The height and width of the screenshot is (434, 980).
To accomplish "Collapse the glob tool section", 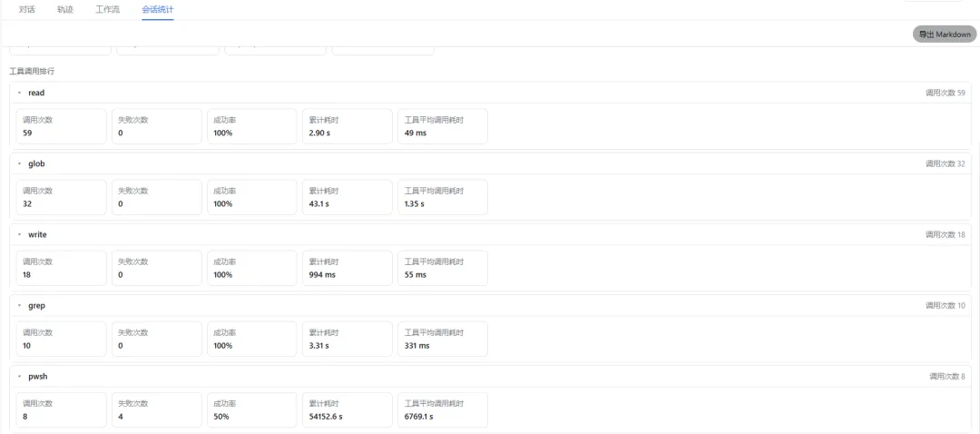I will click(x=19, y=163).
